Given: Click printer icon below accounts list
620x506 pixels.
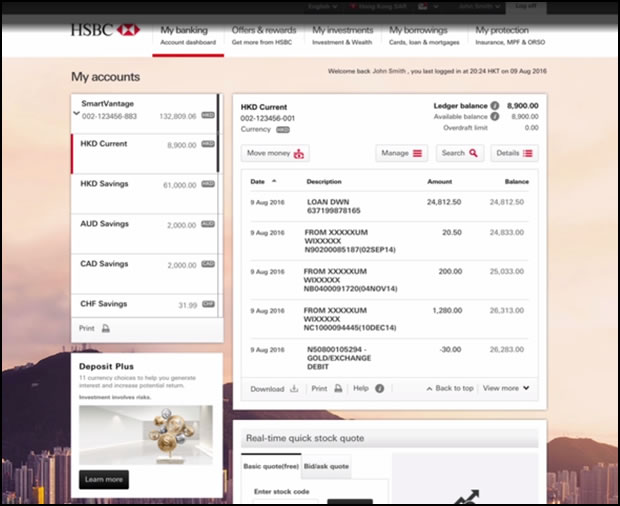Looking at the screenshot, I should (106, 328).
